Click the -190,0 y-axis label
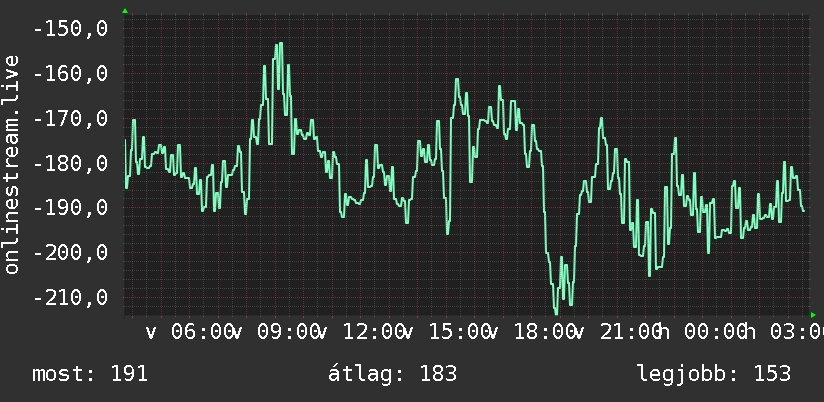824x402 pixels. 70,208
